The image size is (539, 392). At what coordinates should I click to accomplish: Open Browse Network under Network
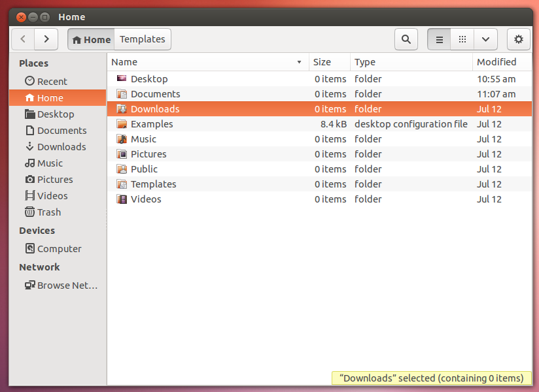(61, 285)
